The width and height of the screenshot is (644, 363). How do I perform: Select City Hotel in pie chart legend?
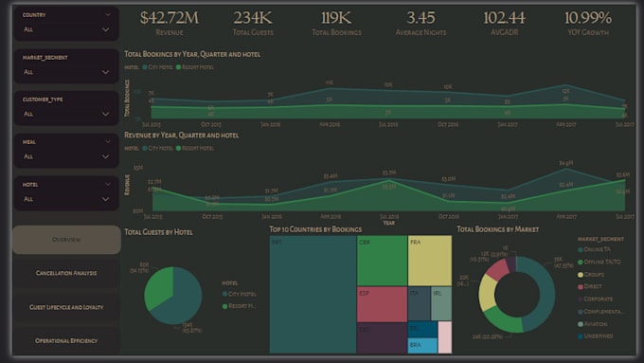(x=239, y=294)
